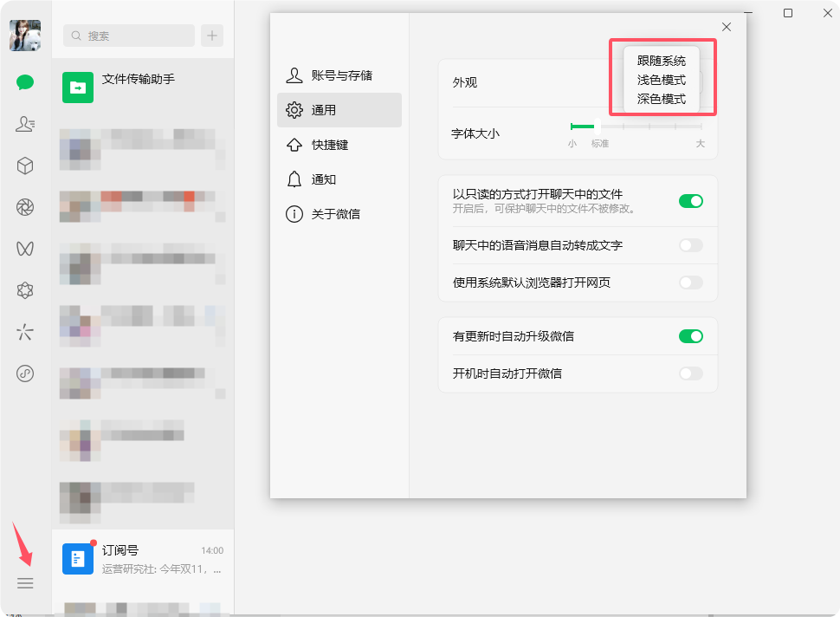
Task: Click the 订阅号 blue icon
Action: tap(78, 559)
